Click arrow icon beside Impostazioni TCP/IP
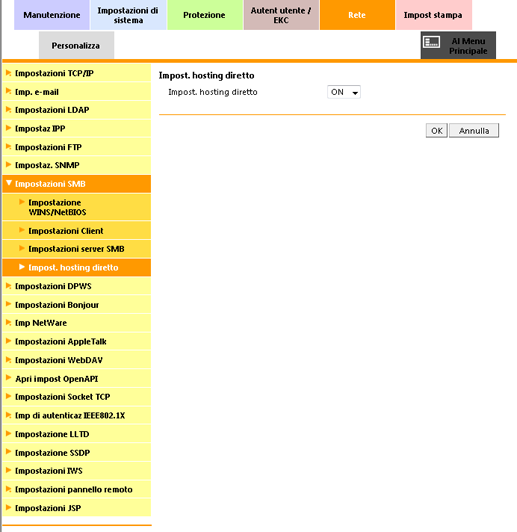Viewport: 517px width, 532px height. (9, 73)
